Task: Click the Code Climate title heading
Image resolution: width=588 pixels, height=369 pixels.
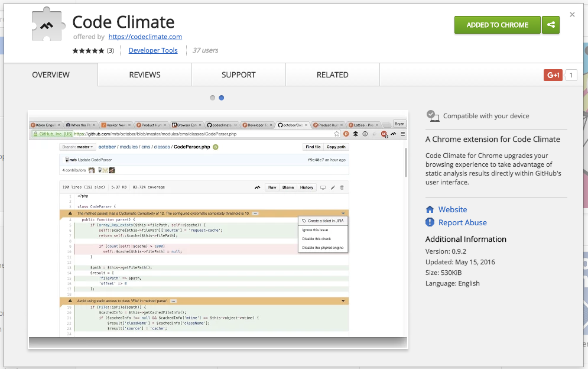Action: tap(124, 22)
